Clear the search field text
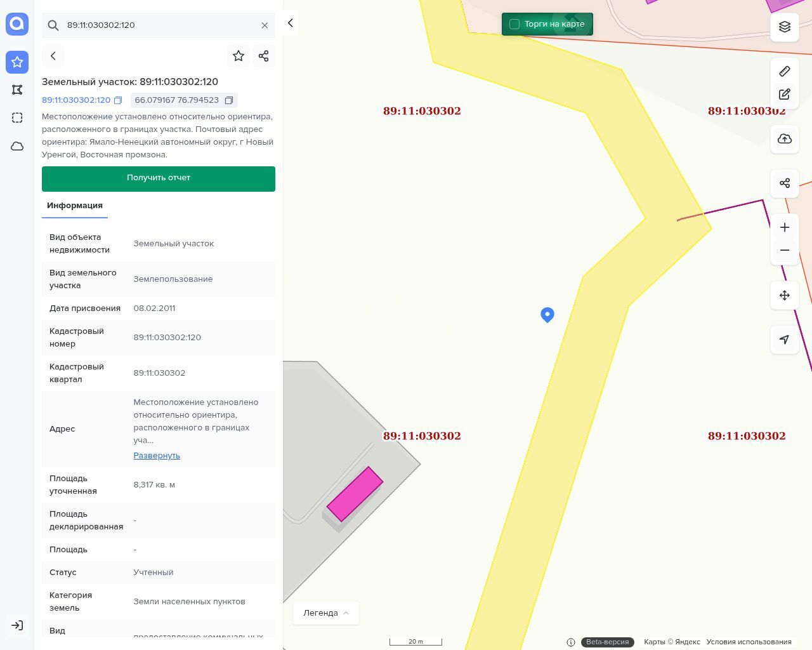Viewport: 812px width, 650px height. pyautogui.click(x=265, y=25)
